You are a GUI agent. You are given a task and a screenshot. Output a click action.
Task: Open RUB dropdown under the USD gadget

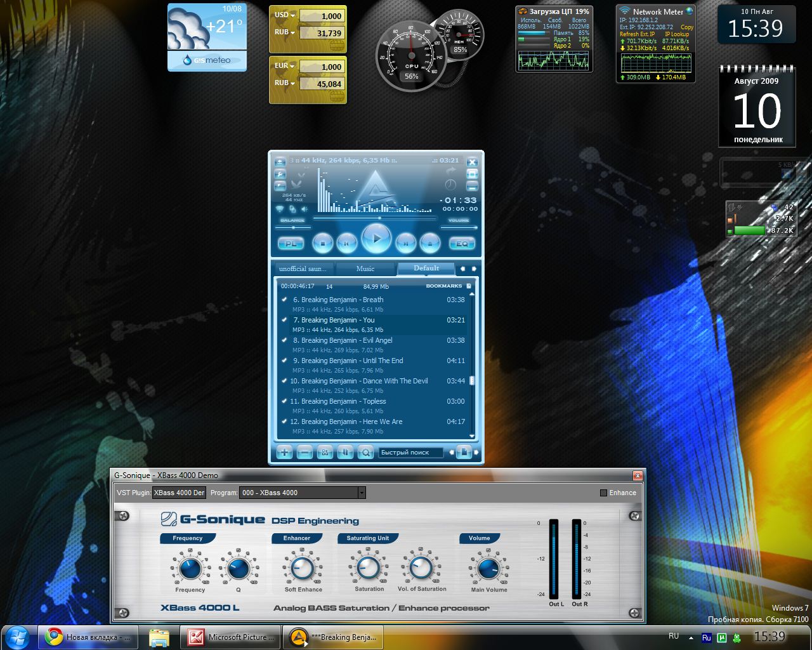tap(284, 32)
